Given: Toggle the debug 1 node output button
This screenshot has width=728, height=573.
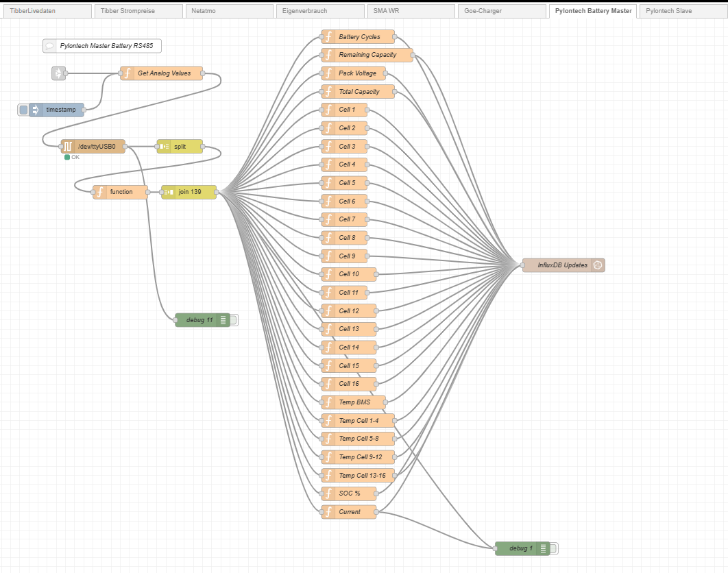Looking at the screenshot, I should click(x=554, y=548).
